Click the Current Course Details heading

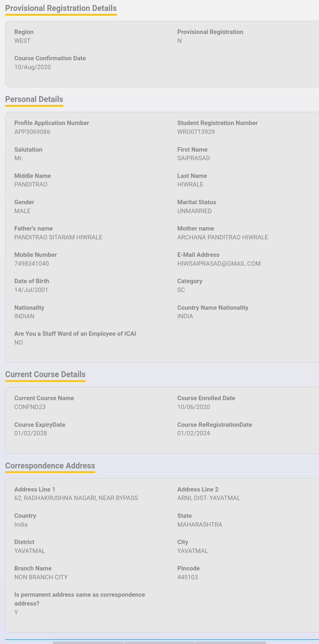45,374
